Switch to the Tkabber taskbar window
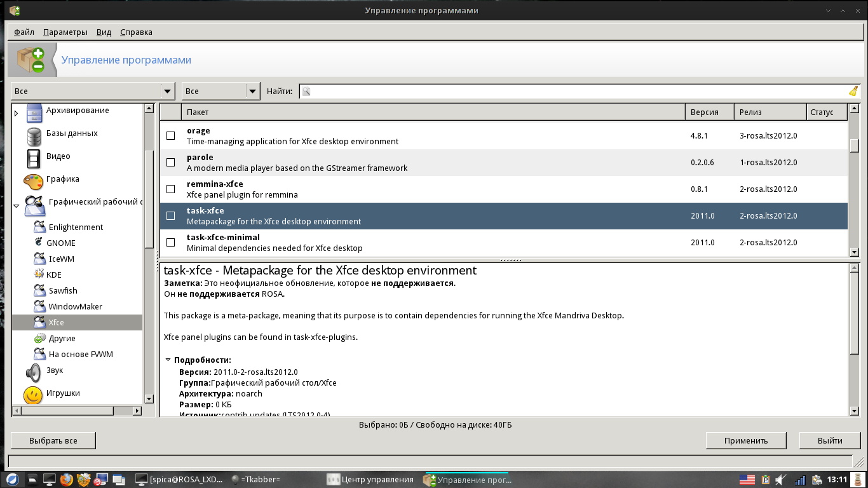The image size is (868, 488). pyautogui.click(x=256, y=479)
